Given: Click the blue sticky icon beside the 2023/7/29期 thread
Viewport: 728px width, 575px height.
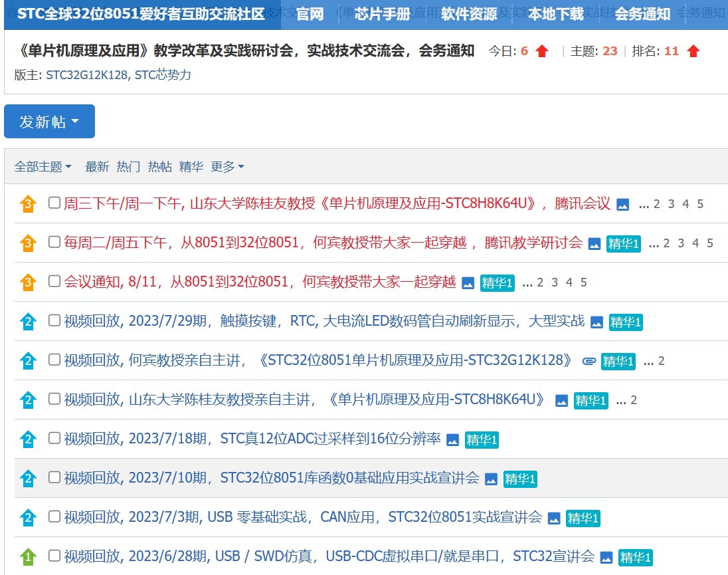Looking at the screenshot, I should pyautogui.click(x=28, y=322).
